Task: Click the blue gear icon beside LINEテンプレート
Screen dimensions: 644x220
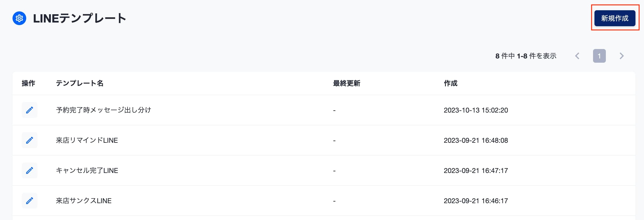Action: (19, 18)
